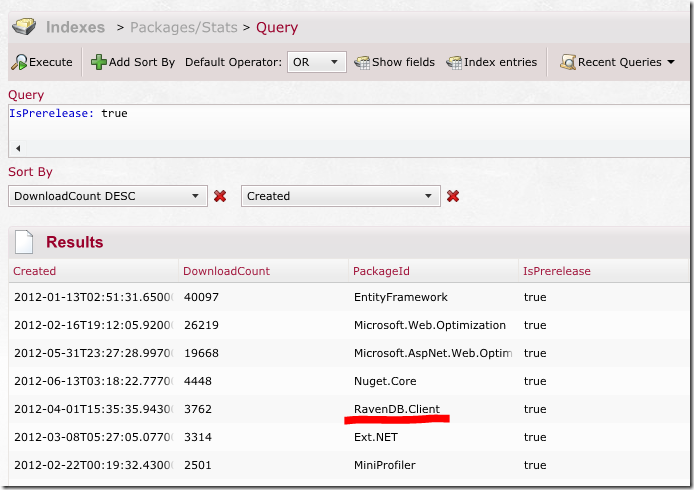The height and width of the screenshot is (490, 694).
Task: Click the Indexes database icon
Action: (x=24, y=26)
